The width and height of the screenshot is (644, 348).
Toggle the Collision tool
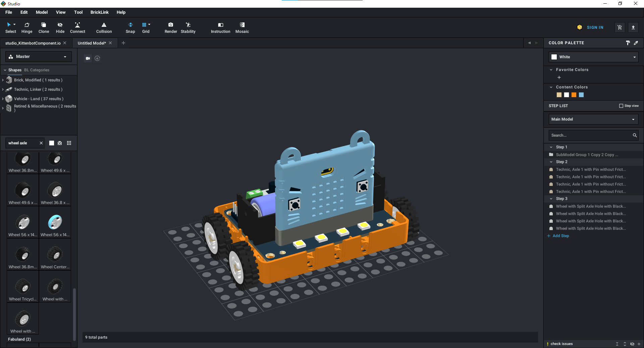click(104, 27)
